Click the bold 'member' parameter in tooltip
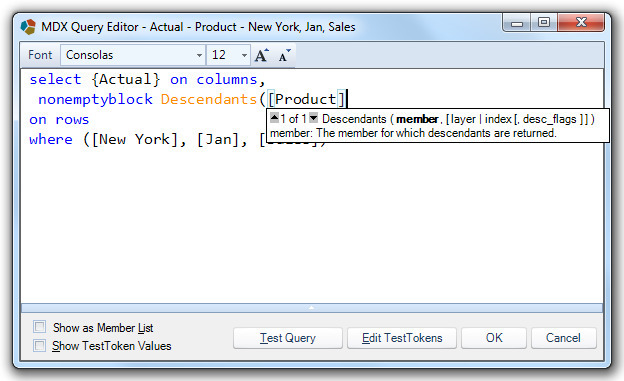The image size is (624, 381). pyautogui.click(x=417, y=119)
